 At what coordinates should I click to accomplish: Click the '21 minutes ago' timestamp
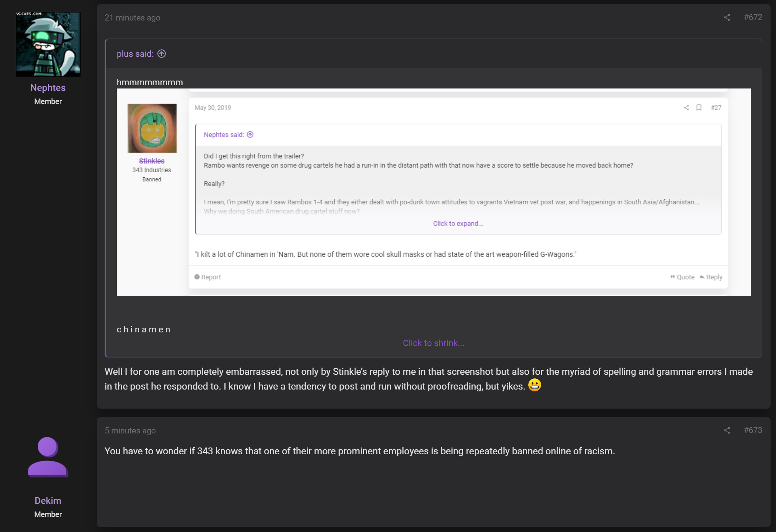click(132, 18)
